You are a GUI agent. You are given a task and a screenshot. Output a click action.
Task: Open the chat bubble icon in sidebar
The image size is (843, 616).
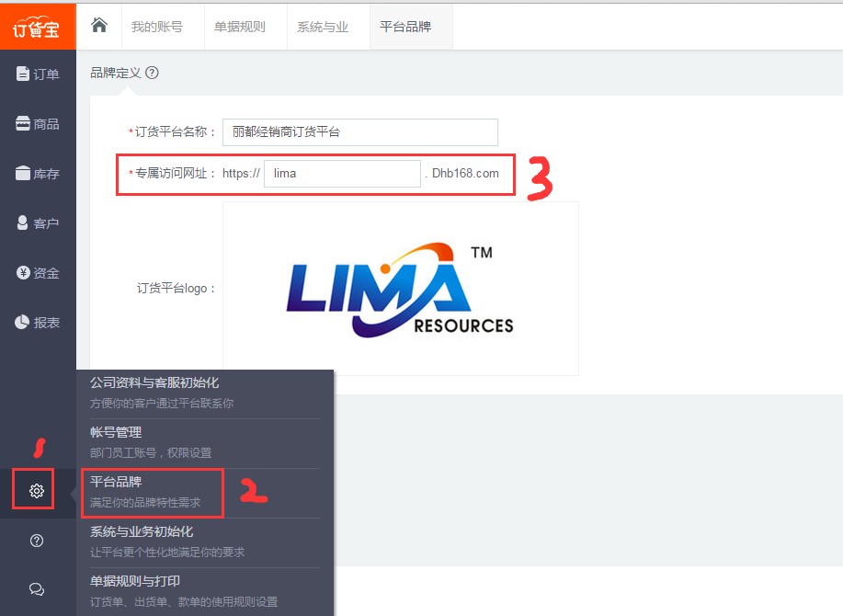tap(37, 589)
